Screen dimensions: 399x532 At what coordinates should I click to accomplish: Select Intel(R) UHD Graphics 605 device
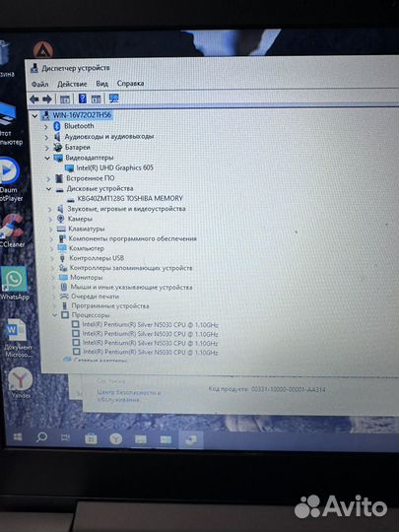pyautogui.click(x=114, y=167)
